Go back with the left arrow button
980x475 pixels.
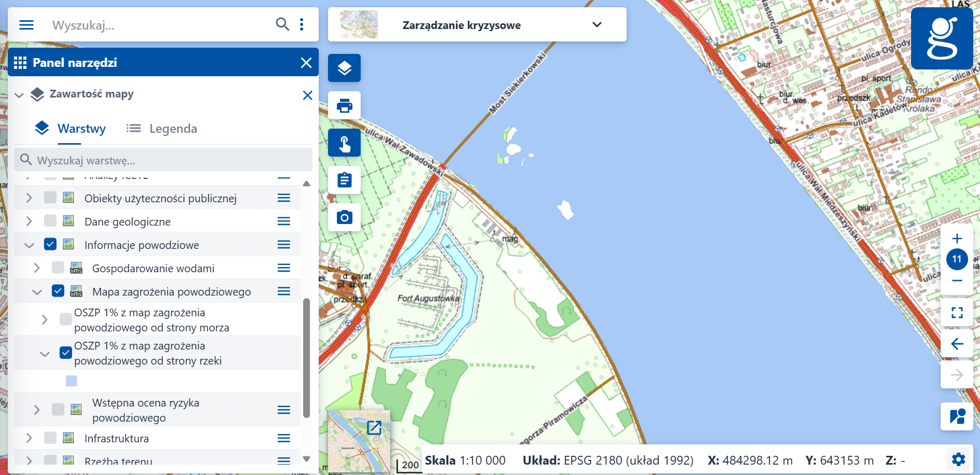tap(957, 344)
